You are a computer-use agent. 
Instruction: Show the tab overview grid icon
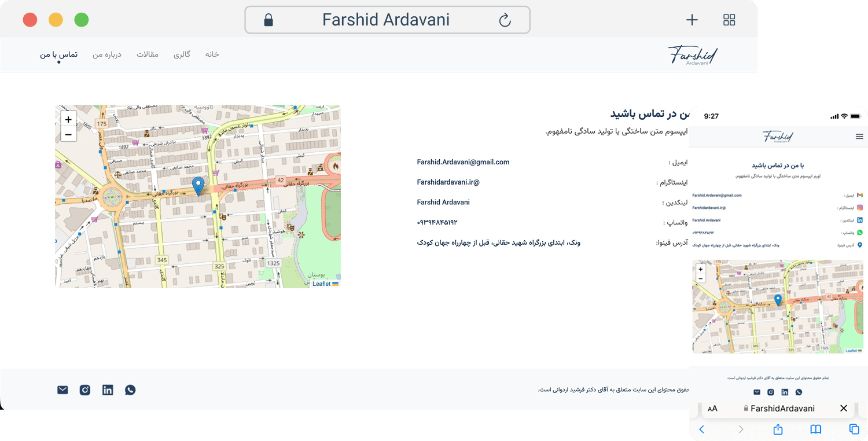click(729, 20)
